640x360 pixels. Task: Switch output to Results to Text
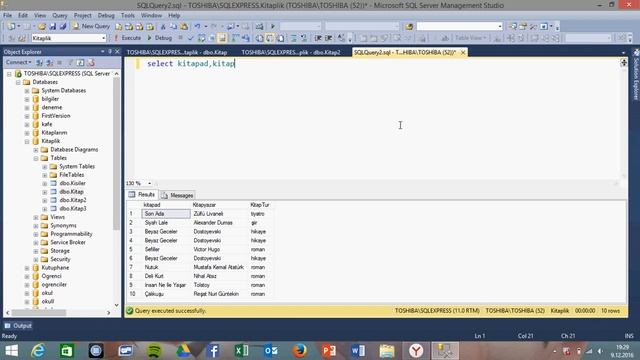pyautogui.click(x=259, y=38)
